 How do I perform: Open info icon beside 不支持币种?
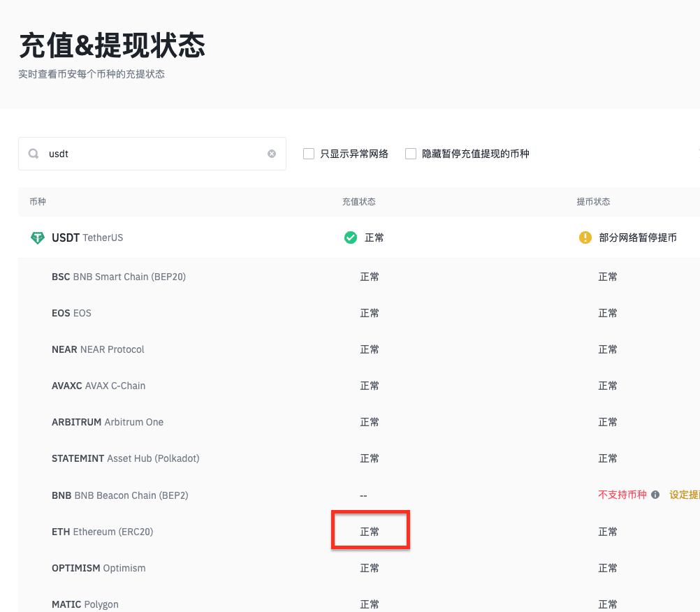655,495
